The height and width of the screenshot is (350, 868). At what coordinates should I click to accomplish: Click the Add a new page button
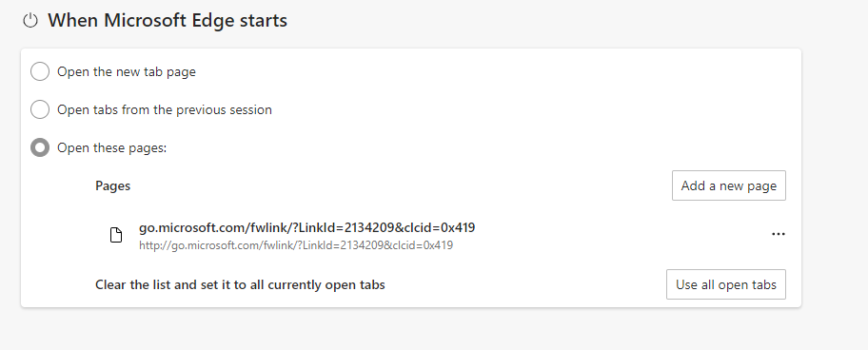pos(728,185)
